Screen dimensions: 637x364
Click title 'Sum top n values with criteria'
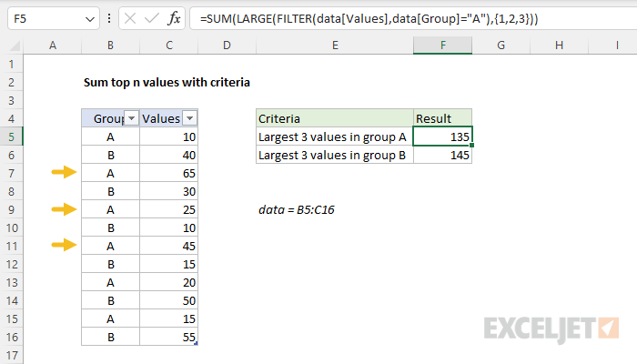167,83
